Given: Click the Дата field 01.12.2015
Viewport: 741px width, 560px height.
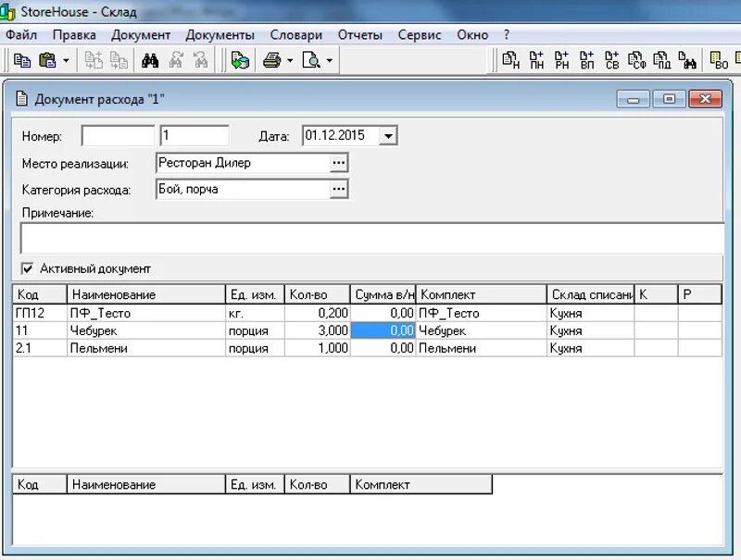Looking at the screenshot, I should click(x=340, y=136).
